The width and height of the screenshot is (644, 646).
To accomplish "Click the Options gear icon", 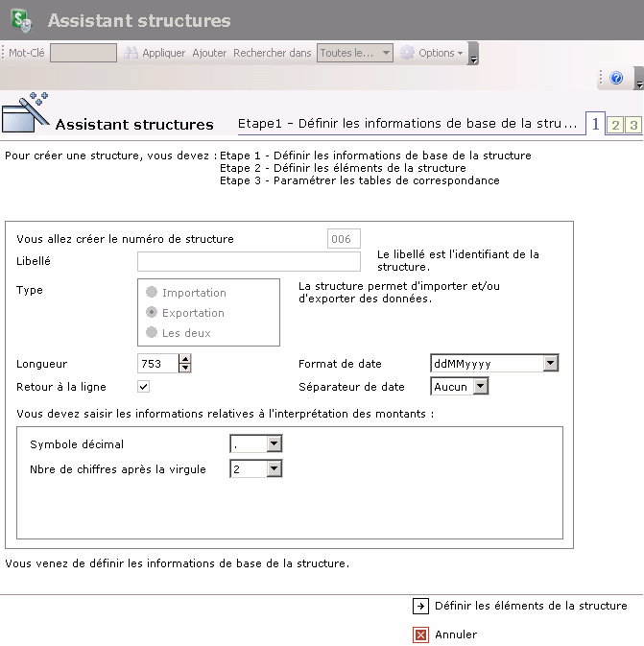I will click(x=407, y=54).
